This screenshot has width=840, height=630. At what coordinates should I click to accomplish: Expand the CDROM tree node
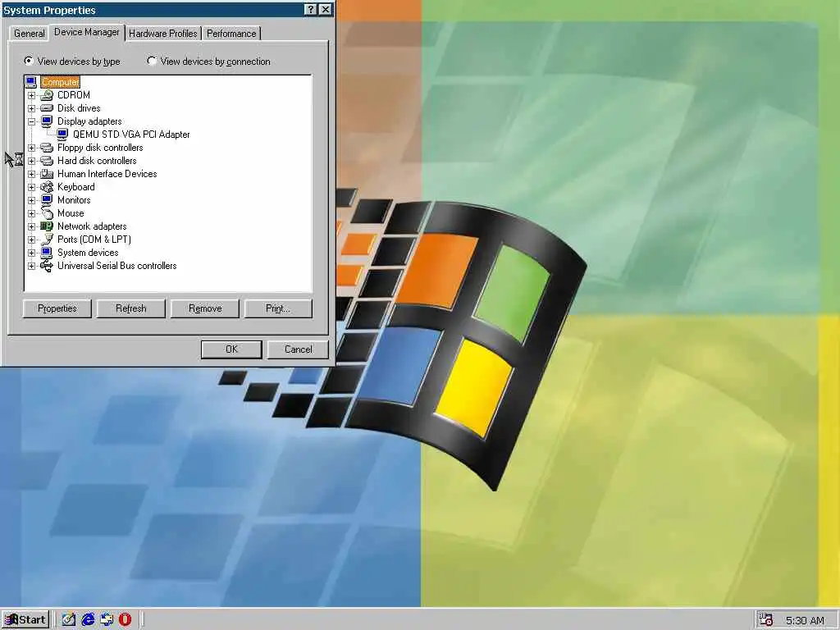pos(32,95)
